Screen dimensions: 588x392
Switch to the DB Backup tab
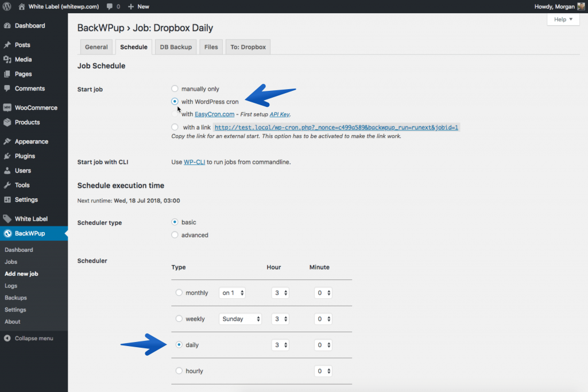click(176, 47)
